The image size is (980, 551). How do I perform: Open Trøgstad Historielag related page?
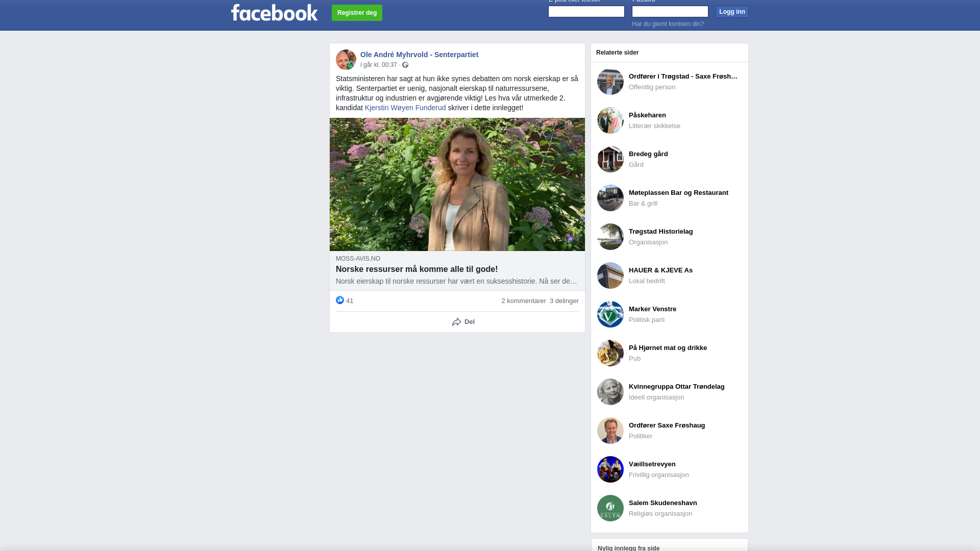point(670,237)
